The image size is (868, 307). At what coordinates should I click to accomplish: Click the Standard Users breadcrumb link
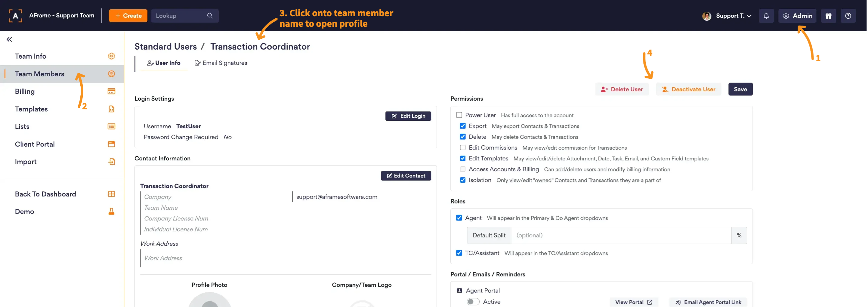coord(165,46)
